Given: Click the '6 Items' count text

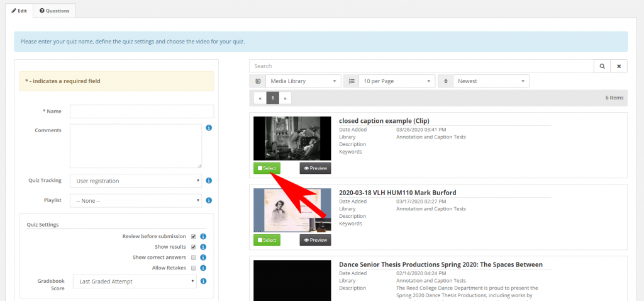Looking at the screenshot, I should click(614, 98).
